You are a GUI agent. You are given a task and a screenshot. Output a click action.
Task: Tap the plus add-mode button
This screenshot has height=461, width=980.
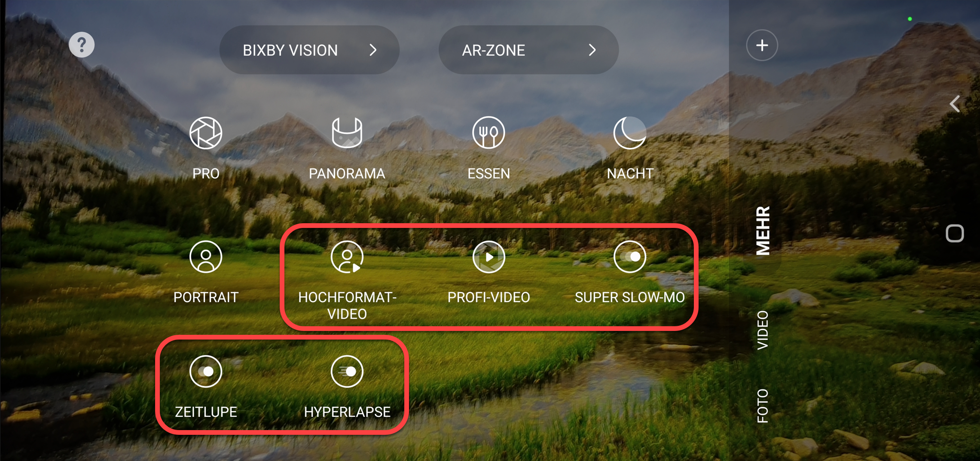[762, 45]
